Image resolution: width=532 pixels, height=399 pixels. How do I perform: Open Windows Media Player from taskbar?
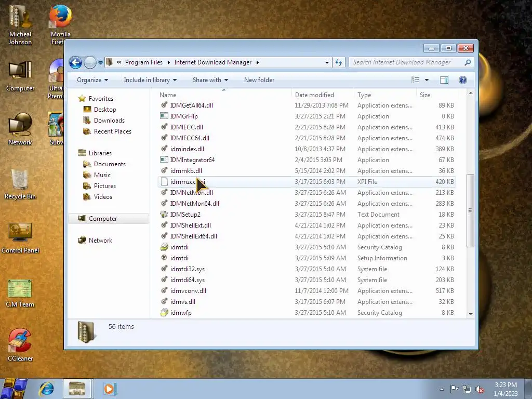click(x=109, y=389)
